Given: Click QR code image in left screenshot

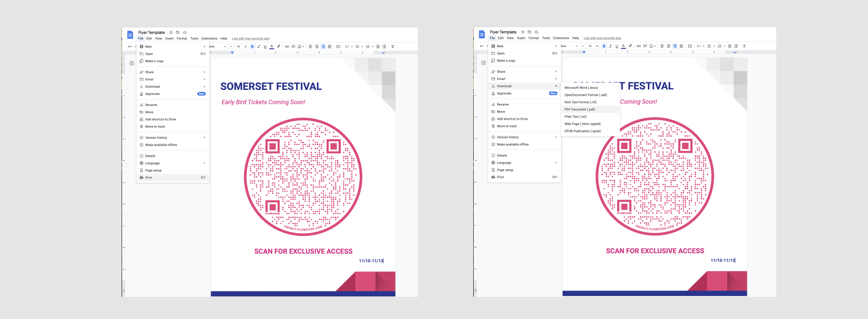Looking at the screenshot, I should tap(303, 177).
